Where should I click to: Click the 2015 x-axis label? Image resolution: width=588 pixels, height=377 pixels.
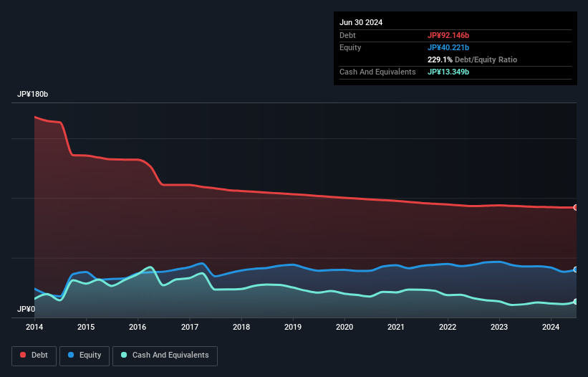click(x=86, y=327)
